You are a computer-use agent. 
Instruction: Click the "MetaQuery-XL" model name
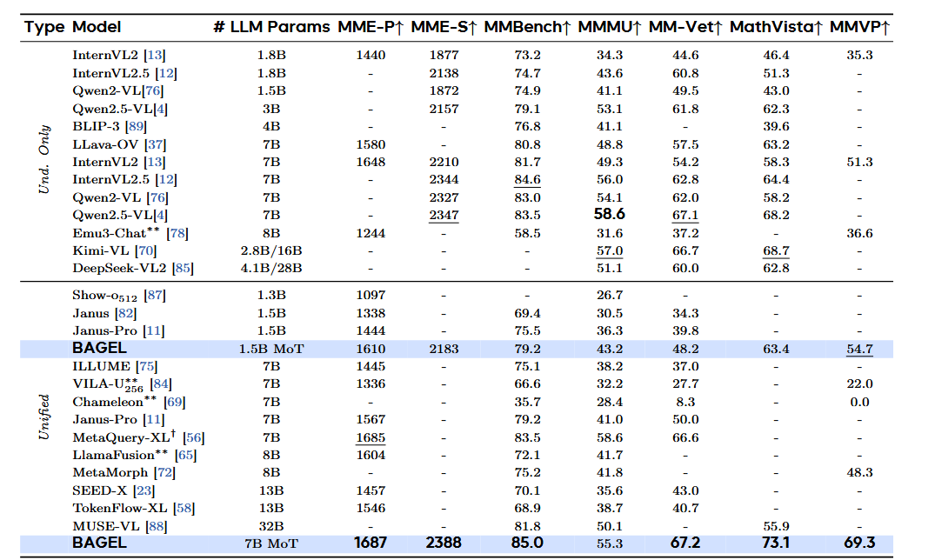point(121,437)
